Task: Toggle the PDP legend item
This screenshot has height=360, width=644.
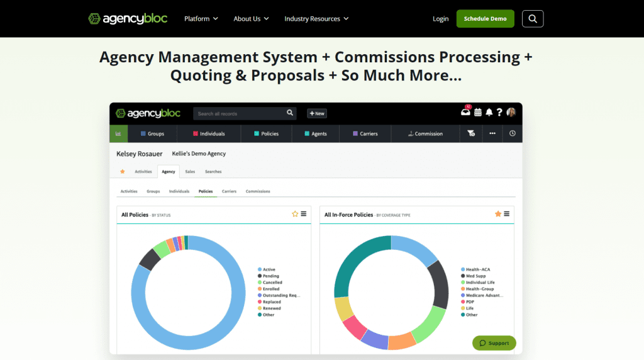Action: coord(467,301)
